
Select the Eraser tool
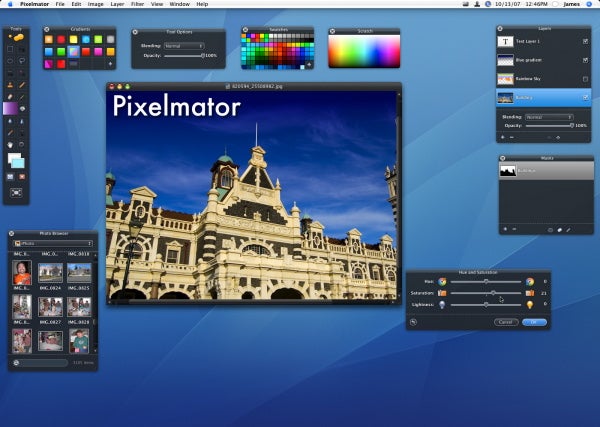coord(10,97)
